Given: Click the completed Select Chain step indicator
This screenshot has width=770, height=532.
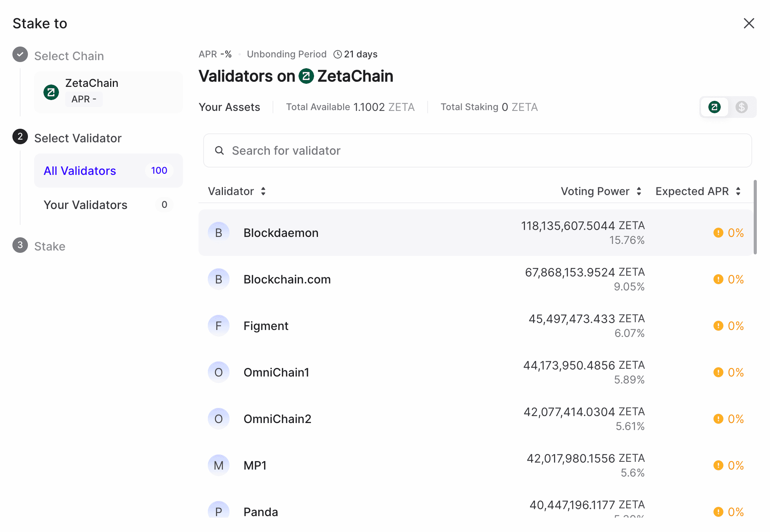Looking at the screenshot, I should click(x=20, y=54).
